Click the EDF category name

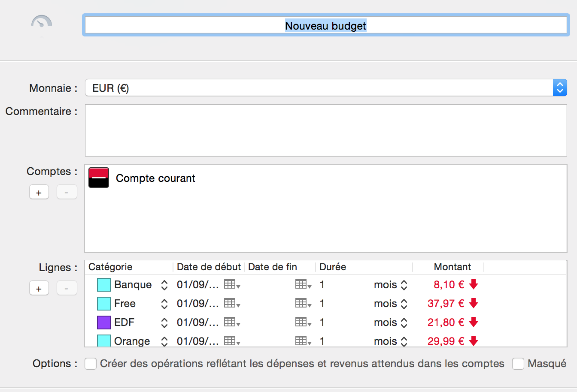point(124,323)
